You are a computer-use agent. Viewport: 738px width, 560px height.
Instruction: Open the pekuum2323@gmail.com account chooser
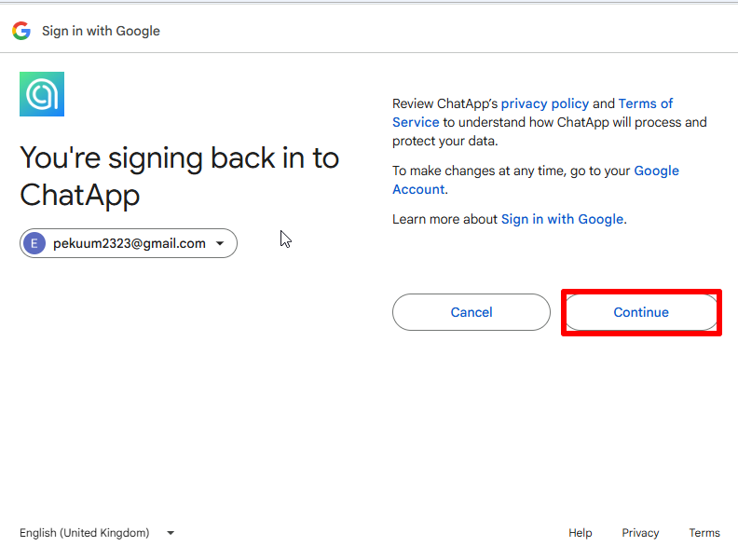point(129,244)
